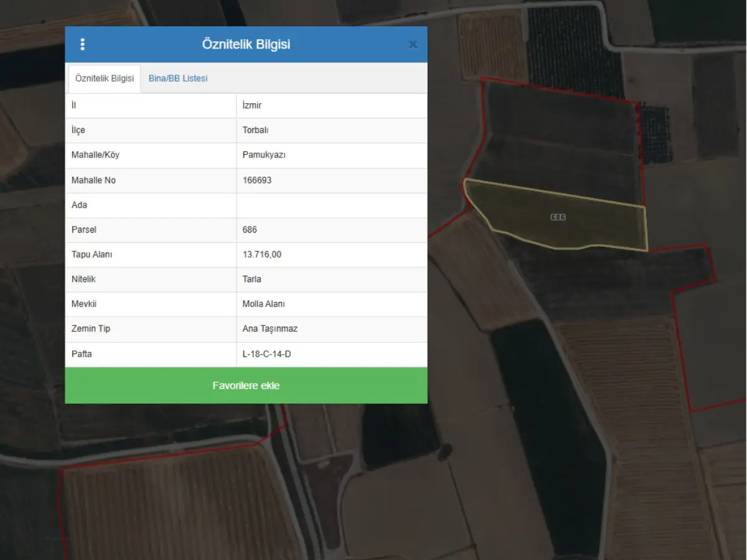The image size is (747, 560).
Task: Click the Mevkii row label
Action: [x=84, y=304]
